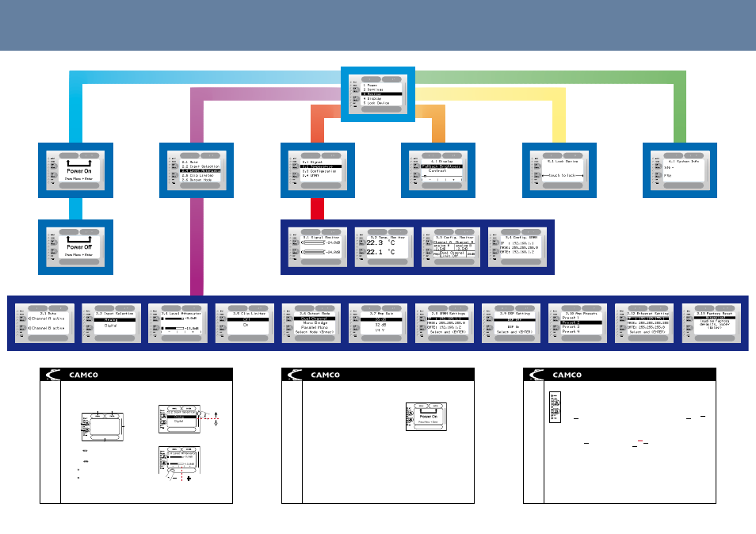This screenshot has height=534, width=756.
Task: Click the '1 Power' line in the main menu screen
Action: pyautogui.click(x=370, y=86)
